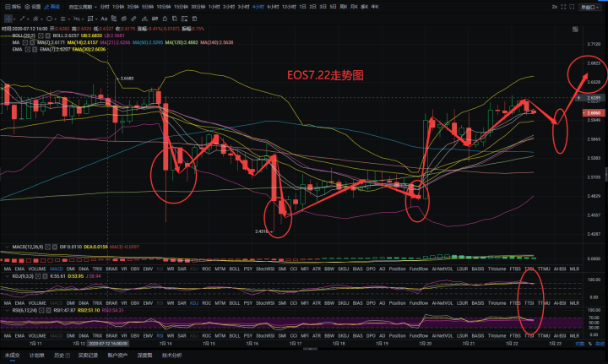Expand the ellipse tool dropdown arrow

point(55,19)
